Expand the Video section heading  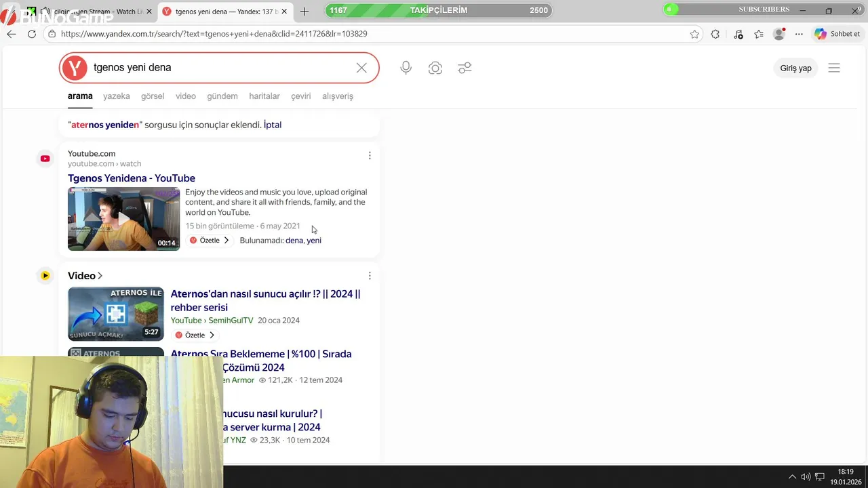point(85,276)
